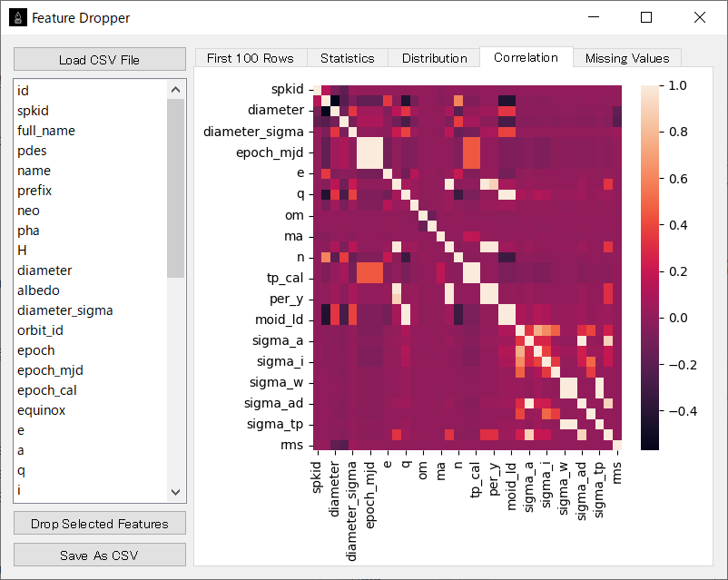Screen dimensions: 728x580
Task: Click the '−0.4' colorbar tick label
Action: coord(683,411)
